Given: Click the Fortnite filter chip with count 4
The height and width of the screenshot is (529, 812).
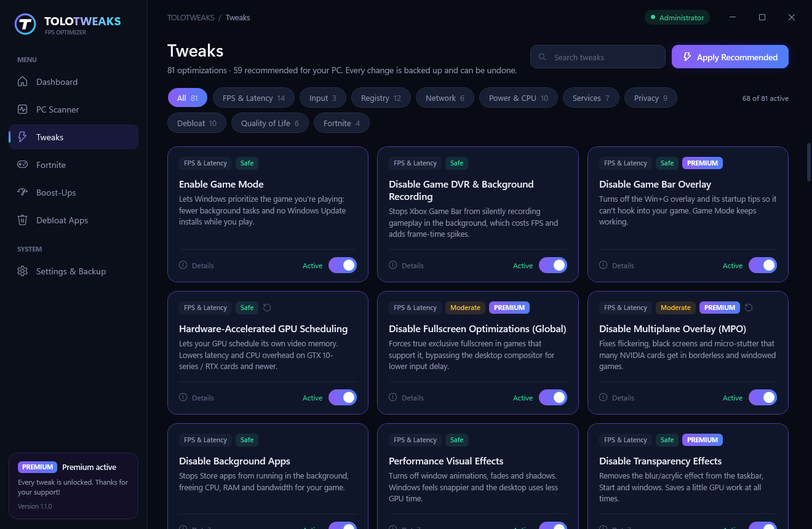Looking at the screenshot, I should [x=341, y=123].
